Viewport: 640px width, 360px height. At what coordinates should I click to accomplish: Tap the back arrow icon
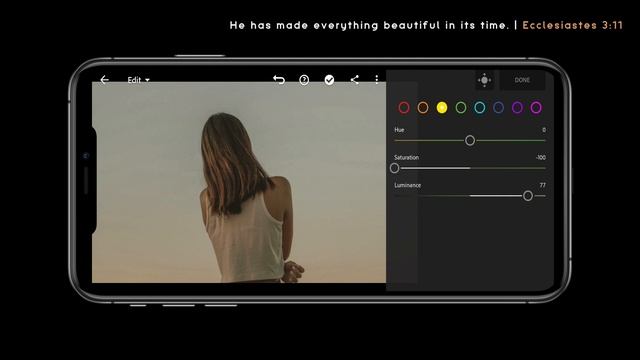[x=104, y=80]
